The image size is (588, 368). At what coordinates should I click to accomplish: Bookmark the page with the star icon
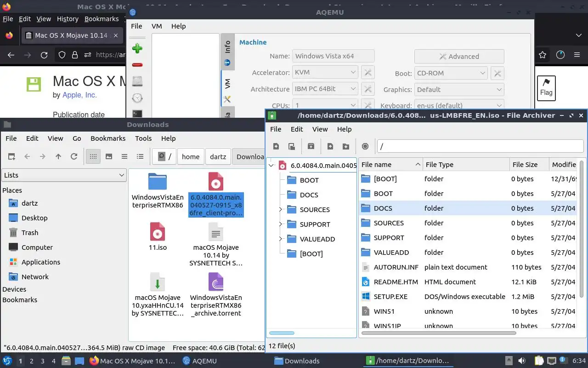click(543, 55)
